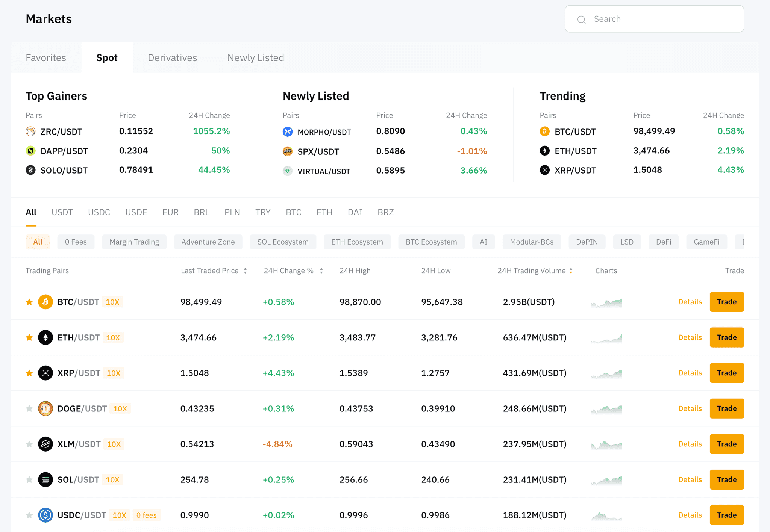Select the SOL coin icon in its row
The width and height of the screenshot is (770, 532).
point(45,479)
